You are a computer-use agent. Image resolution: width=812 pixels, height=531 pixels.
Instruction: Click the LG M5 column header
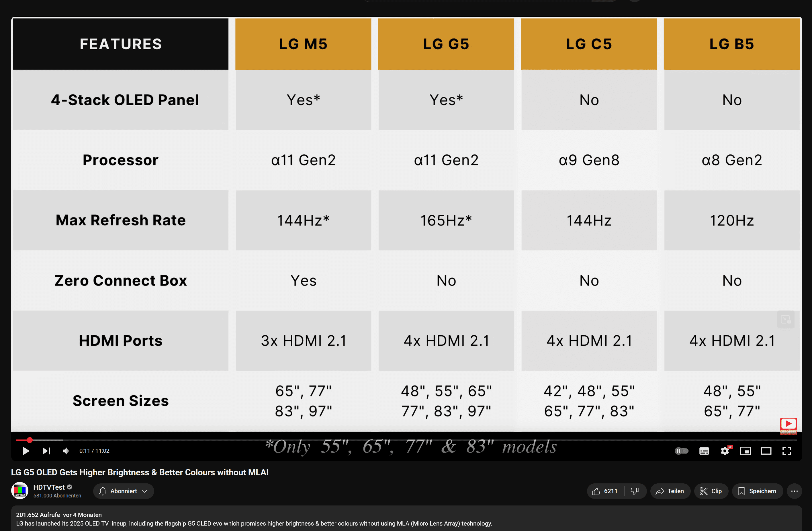303,44
